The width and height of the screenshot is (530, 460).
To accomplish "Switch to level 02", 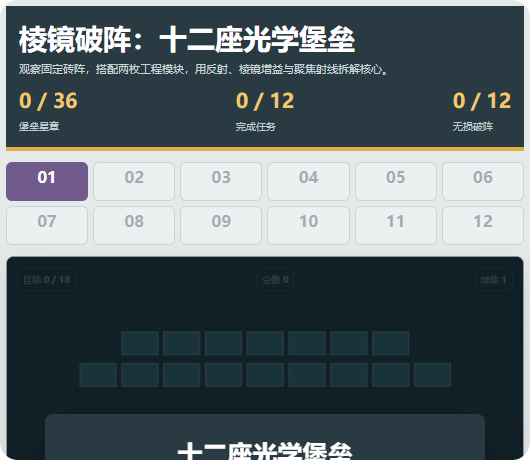I will coord(134,181).
